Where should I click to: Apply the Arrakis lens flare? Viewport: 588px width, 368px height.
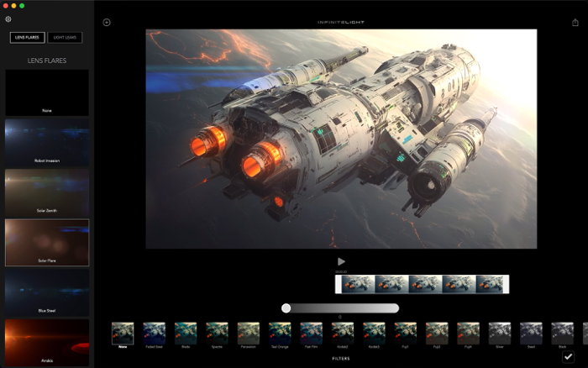[x=47, y=343]
